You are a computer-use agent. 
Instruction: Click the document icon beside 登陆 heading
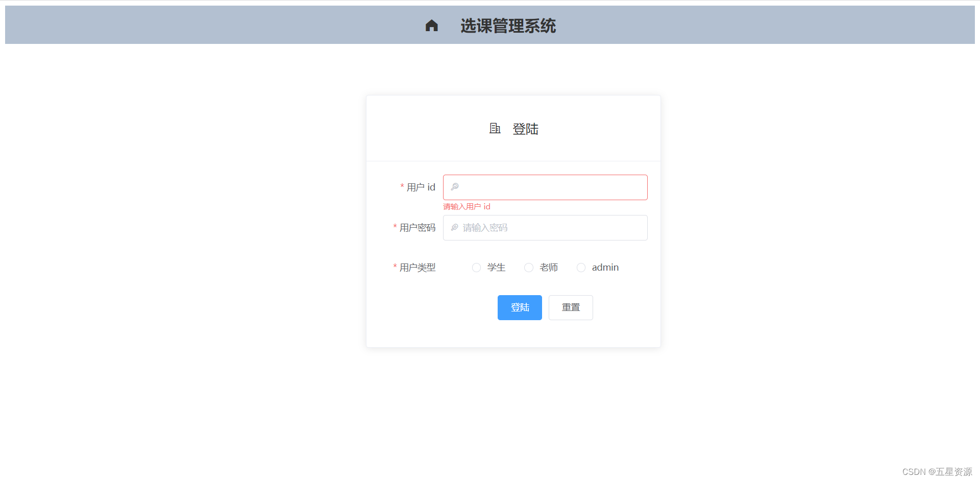(495, 129)
